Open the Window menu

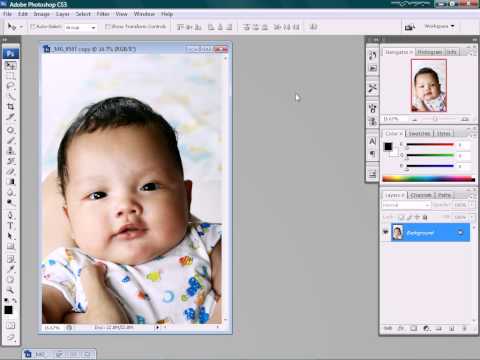144,14
